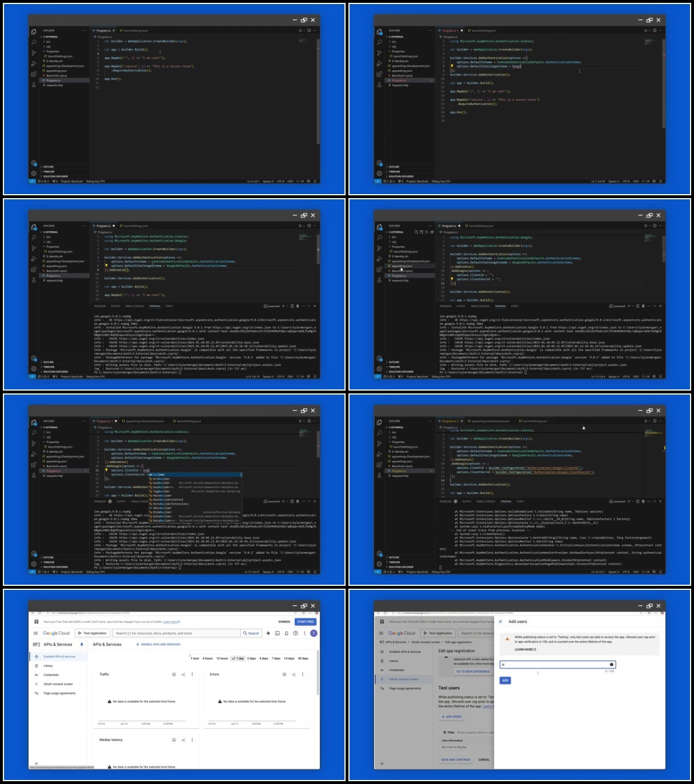Close the terminal panel in the stack-trace VS Code window
Screen dimensions: 694x784
click(660, 501)
